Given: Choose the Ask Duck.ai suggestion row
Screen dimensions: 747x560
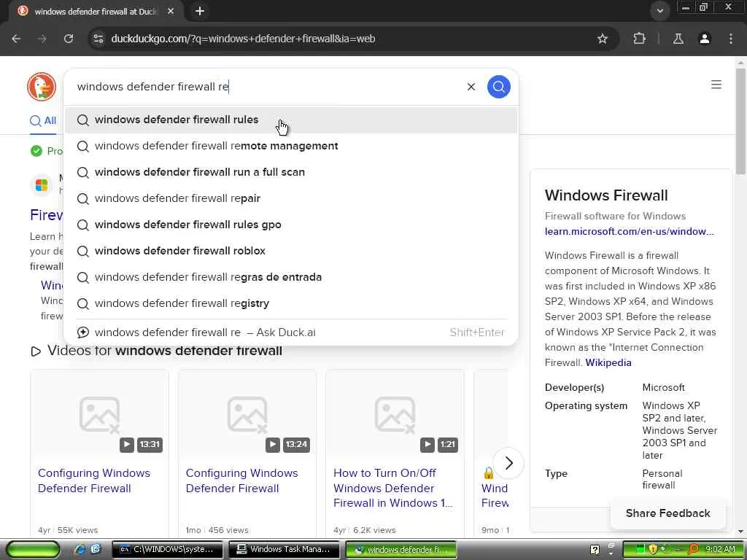Looking at the screenshot, I should pos(291,332).
